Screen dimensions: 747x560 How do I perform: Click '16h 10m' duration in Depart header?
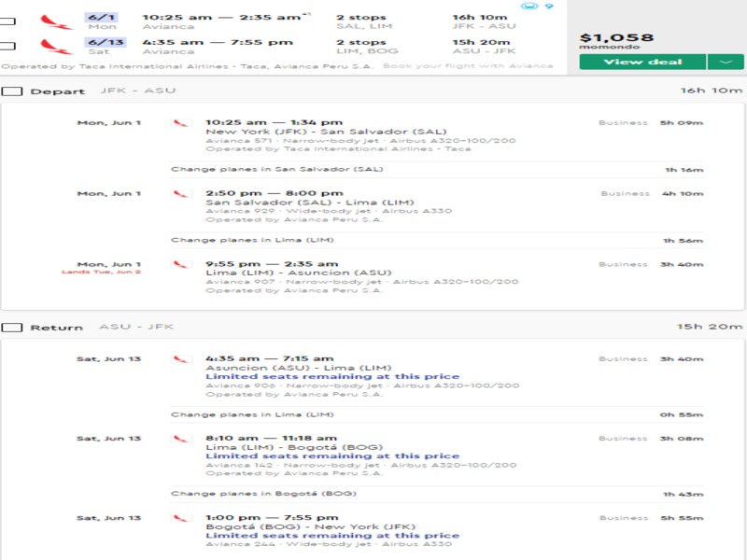click(x=712, y=91)
